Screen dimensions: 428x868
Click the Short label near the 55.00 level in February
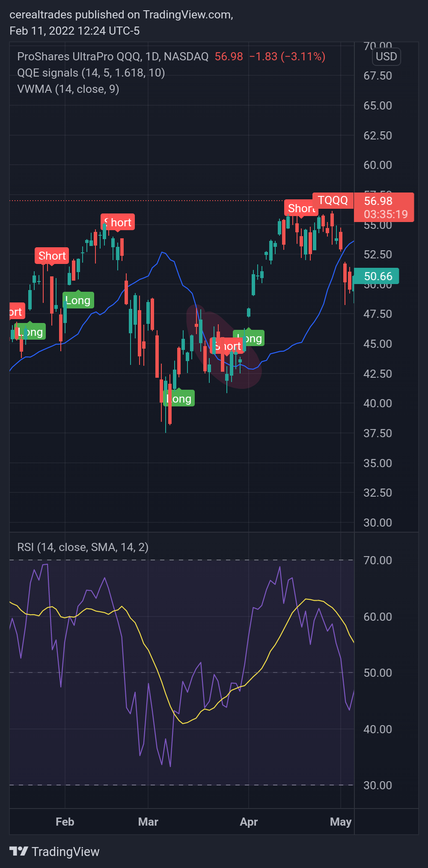click(118, 222)
